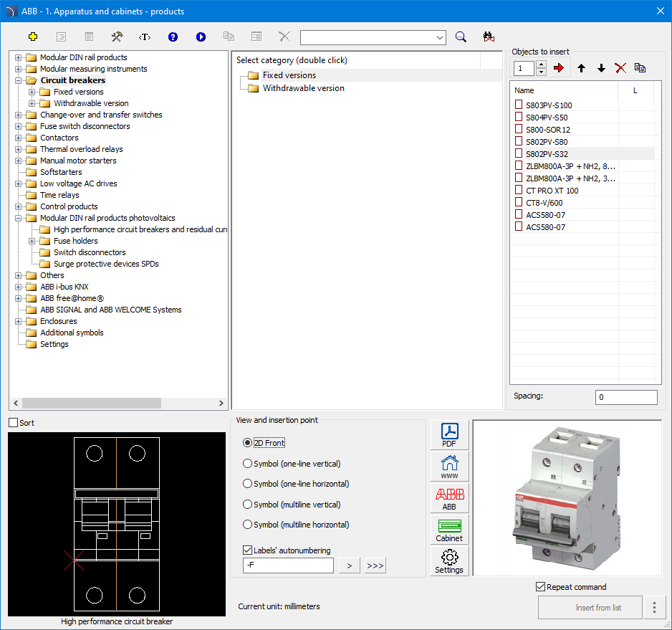This screenshot has height=630, width=672.
Task: Click the Name column header
Action: 565,90
